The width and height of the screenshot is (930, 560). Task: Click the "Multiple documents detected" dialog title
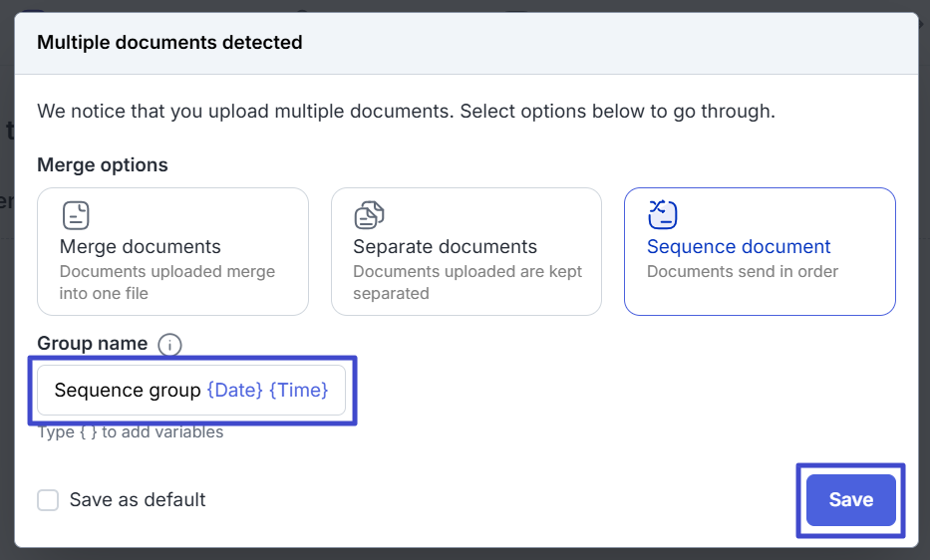(169, 43)
